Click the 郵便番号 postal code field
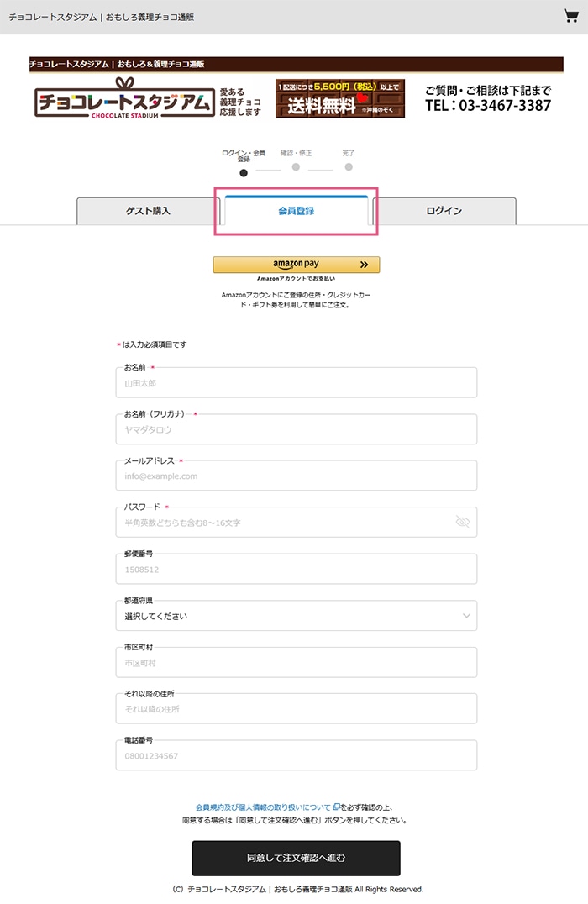 coord(296,570)
